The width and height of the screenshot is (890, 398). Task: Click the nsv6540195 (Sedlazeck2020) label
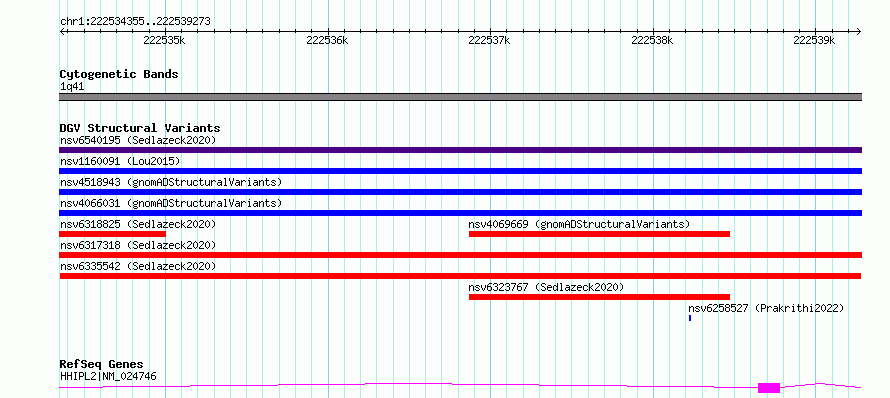pos(138,140)
